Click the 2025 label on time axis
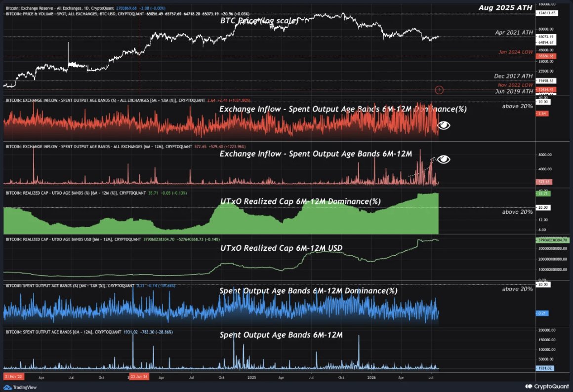The width and height of the screenshot is (573, 392). tap(251, 377)
